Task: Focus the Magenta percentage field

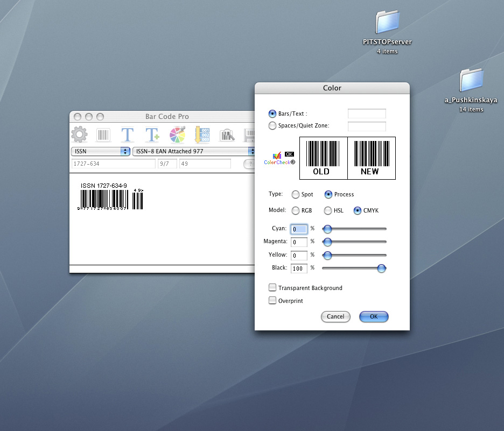Action: click(x=299, y=242)
